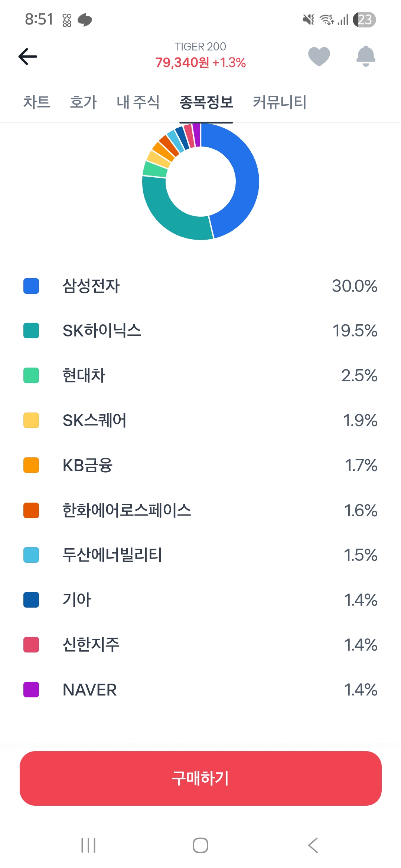The image size is (401, 868).
Task: Open the 현대차 holding row
Action: (x=200, y=375)
